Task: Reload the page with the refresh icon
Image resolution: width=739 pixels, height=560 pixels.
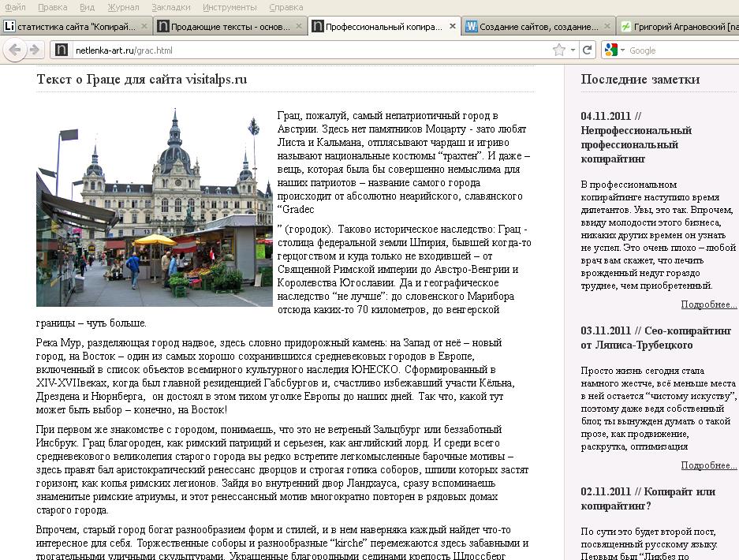Action: (588, 50)
